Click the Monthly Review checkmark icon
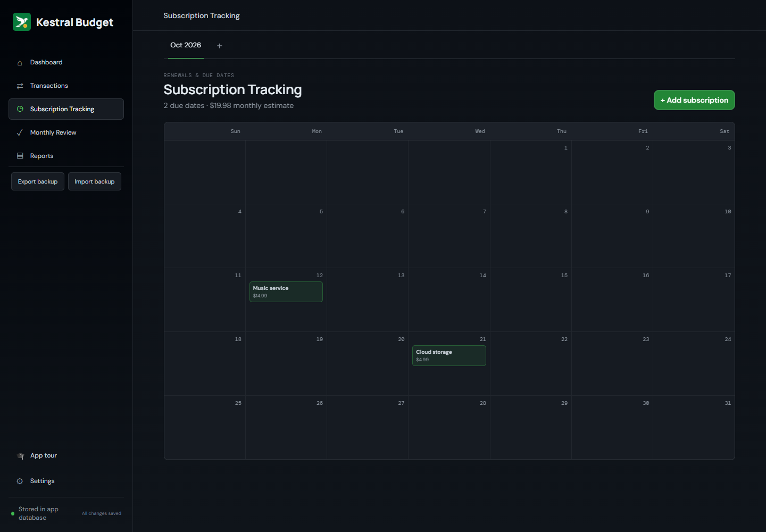This screenshot has height=532, width=766. 20,132
